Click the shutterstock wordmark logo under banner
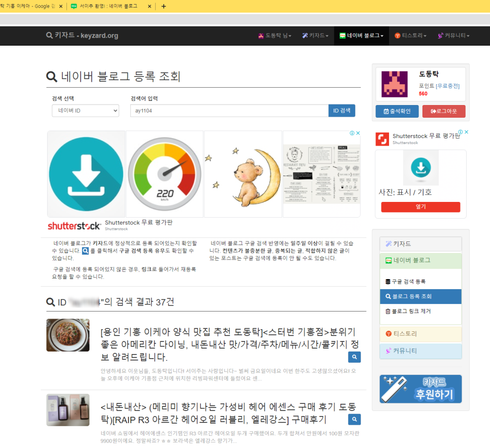Image resolution: width=490 pixels, height=448 pixels. pyautogui.click(x=74, y=226)
